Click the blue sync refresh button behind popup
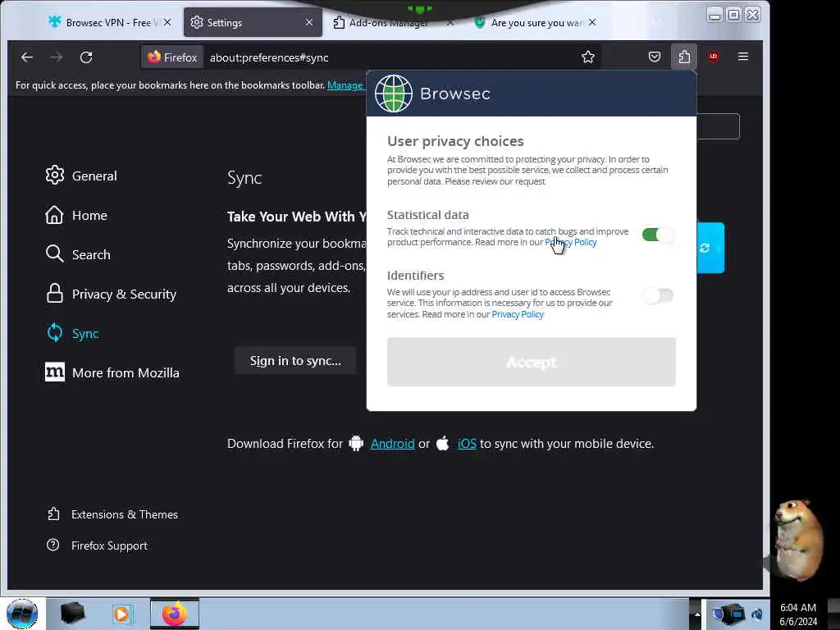 [710, 248]
